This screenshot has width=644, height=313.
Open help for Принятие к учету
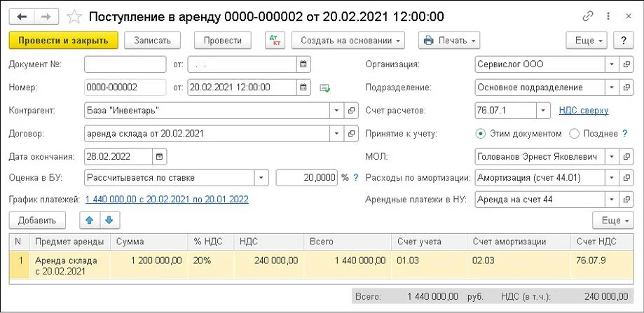coord(625,134)
